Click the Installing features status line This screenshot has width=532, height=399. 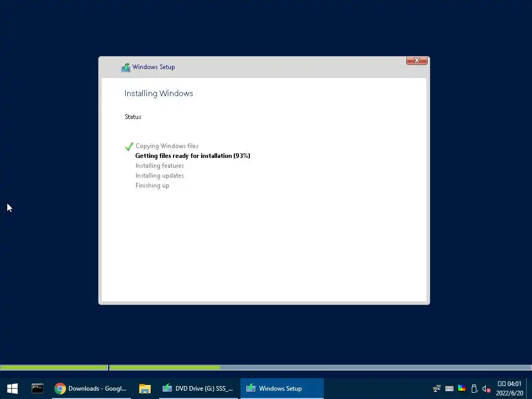(x=159, y=166)
